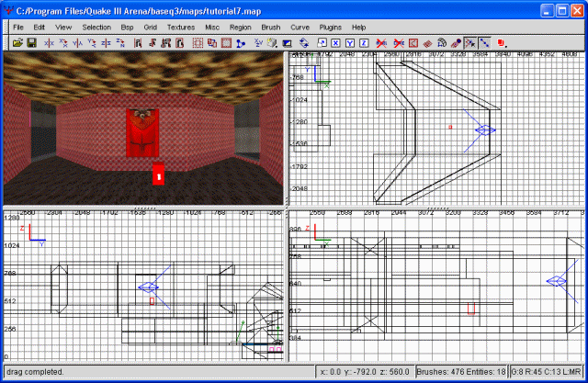Viewport: 588px width, 383px height.
Task: Click the Select Touching icon
Action: [x=152, y=43]
